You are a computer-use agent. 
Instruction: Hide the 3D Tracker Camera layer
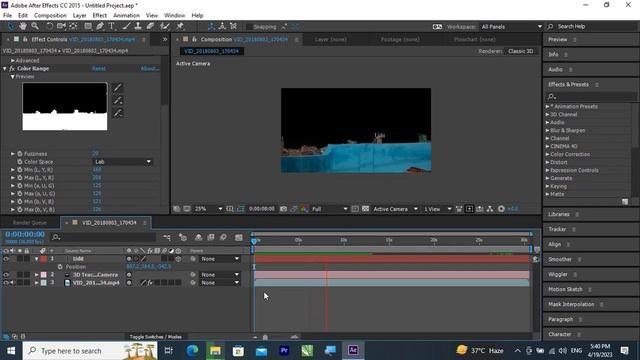6,275
